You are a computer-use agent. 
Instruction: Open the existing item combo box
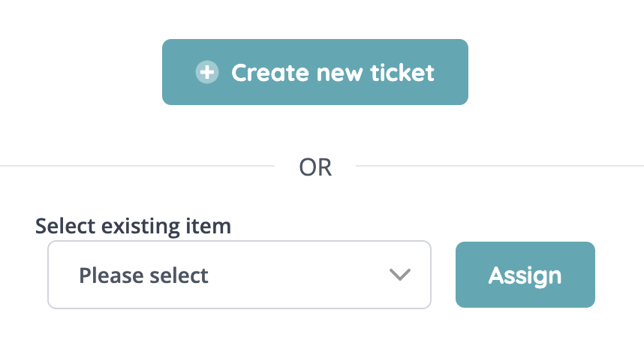click(x=239, y=275)
